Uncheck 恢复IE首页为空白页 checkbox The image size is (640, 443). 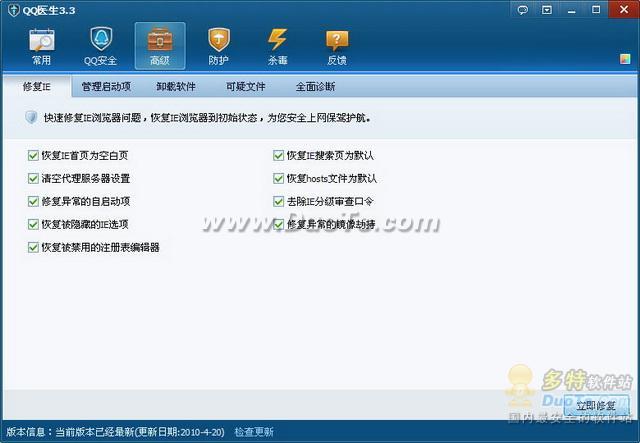pos(34,156)
